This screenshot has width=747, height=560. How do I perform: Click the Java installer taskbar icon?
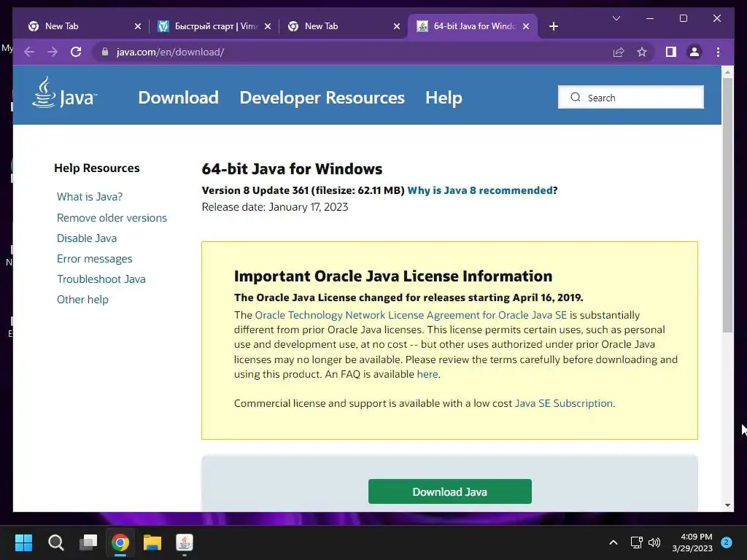pyautogui.click(x=185, y=542)
